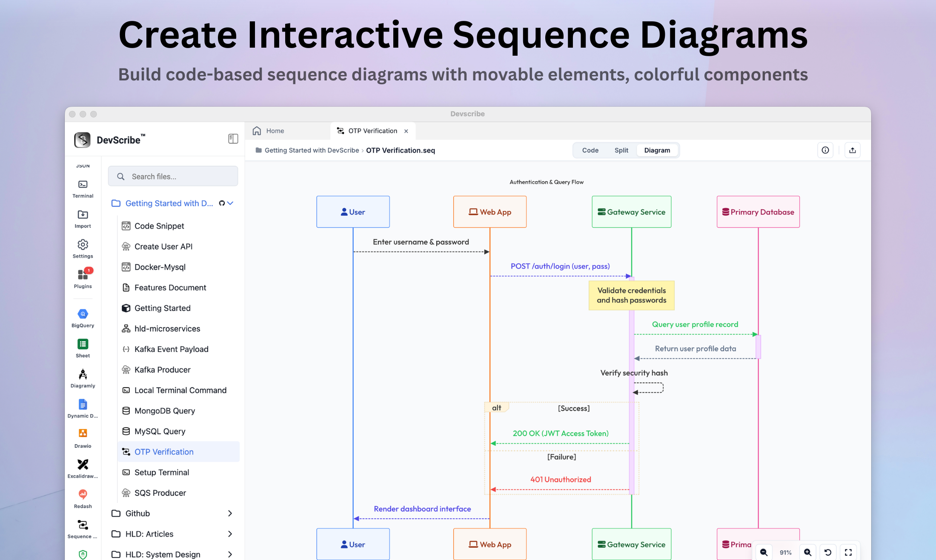Open the MongoDB Query file
Screen dimensions: 936x560
(178, 411)
